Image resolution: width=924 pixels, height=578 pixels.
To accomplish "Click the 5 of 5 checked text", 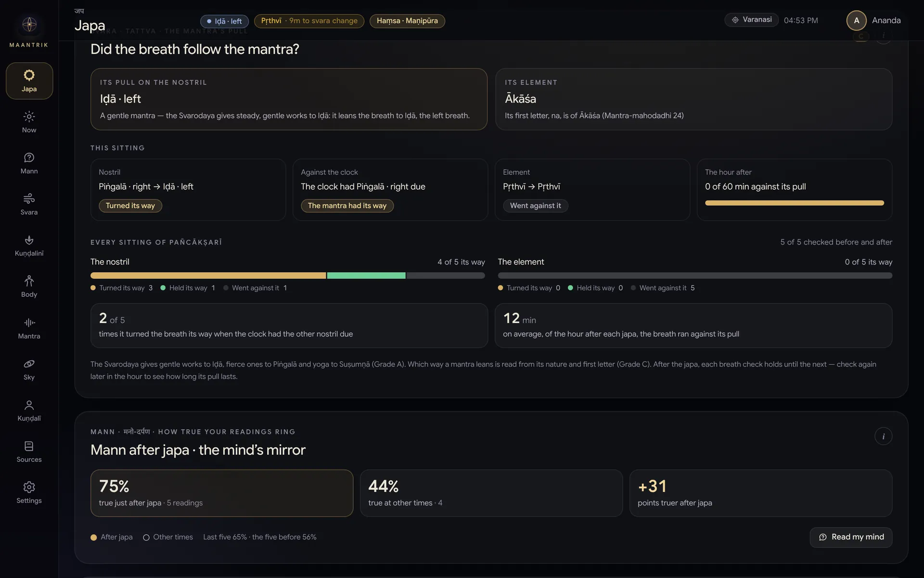I will pyautogui.click(x=836, y=242).
